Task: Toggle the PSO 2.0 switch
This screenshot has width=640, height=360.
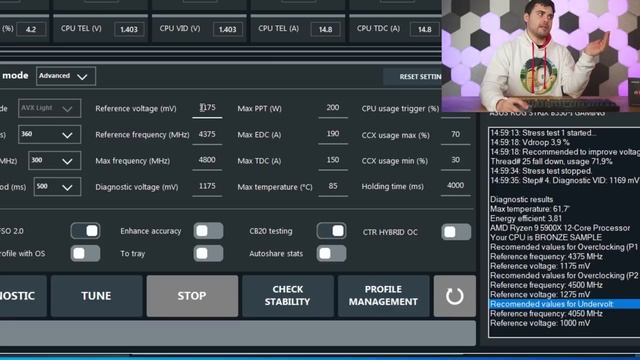Action: (x=85, y=231)
